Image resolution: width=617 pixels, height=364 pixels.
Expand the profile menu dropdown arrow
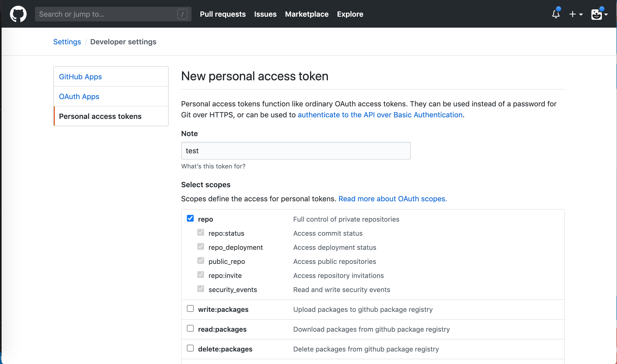[x=606, y=15]
